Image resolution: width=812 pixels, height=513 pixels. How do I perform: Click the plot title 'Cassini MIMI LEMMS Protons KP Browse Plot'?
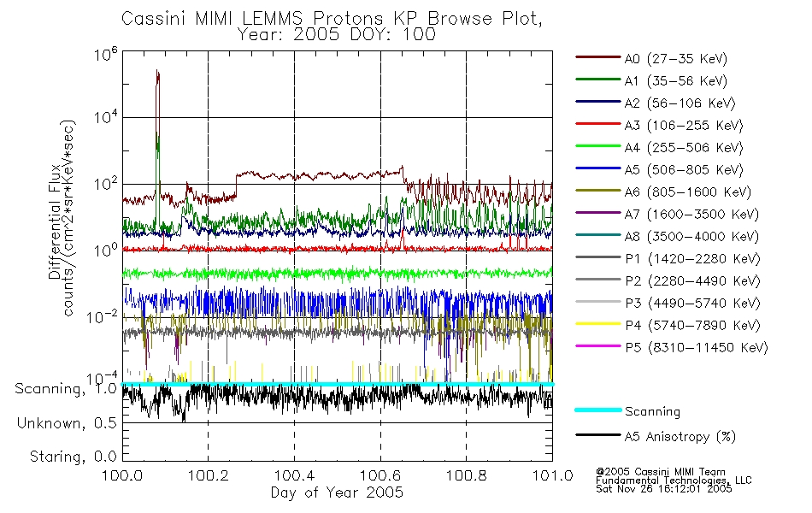coord(332,18)
